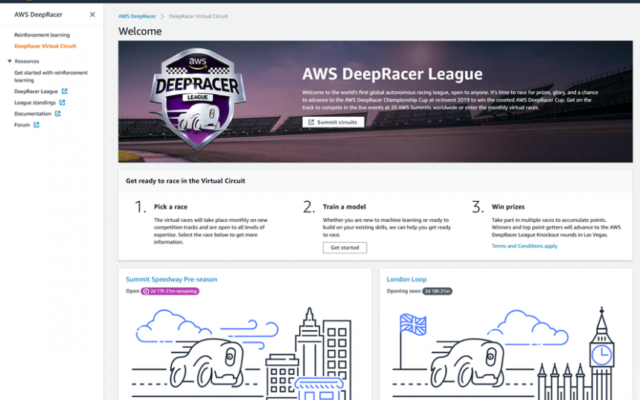Click Opening soon status text
640x400 pixels.
[x=403, y=291]
